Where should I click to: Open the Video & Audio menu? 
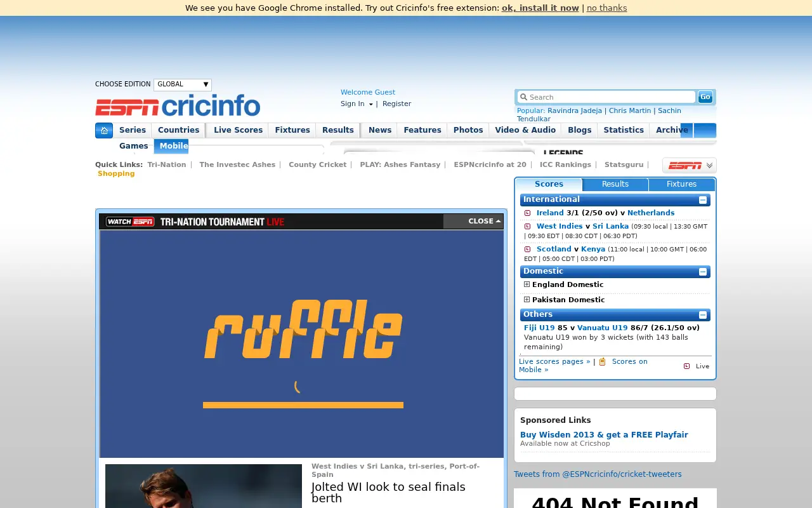click(525, 130)
